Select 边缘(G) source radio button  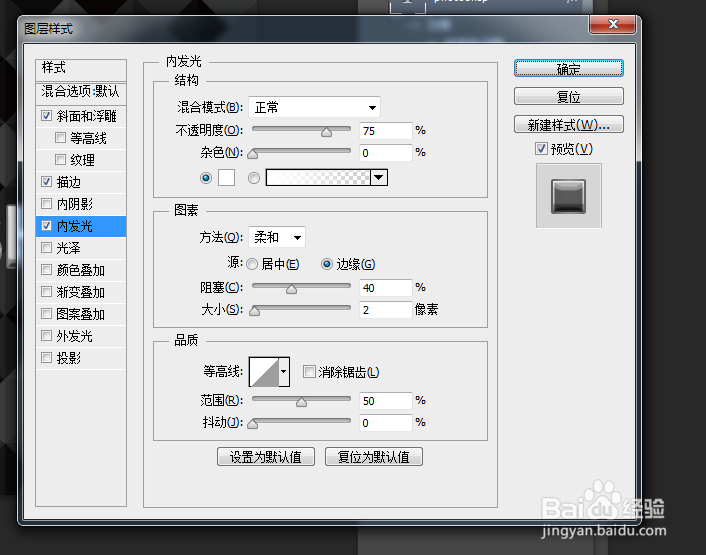pyautogui.click(x=327, y=264)
